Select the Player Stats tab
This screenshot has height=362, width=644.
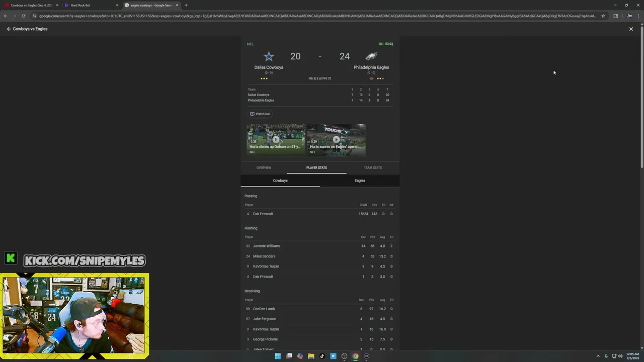tap(316, 167)
